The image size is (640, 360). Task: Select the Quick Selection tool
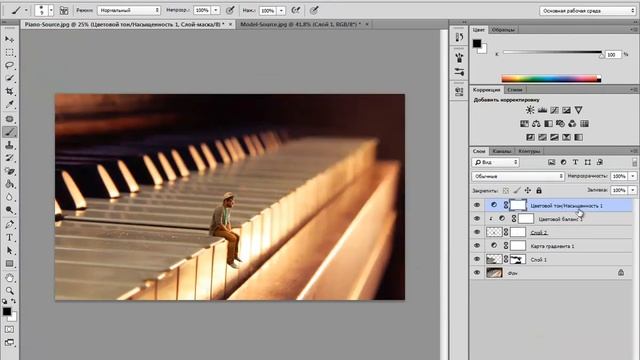point(9,78)
